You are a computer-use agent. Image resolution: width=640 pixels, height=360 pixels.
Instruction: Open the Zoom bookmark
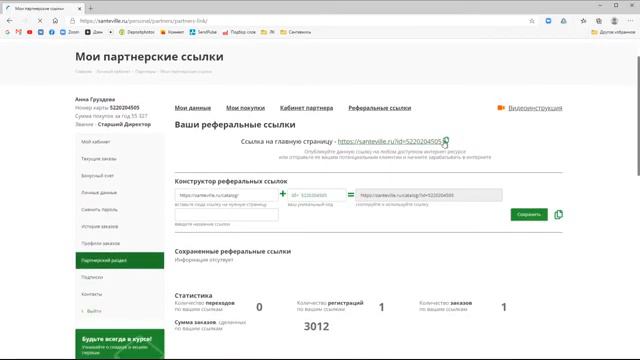70,32
